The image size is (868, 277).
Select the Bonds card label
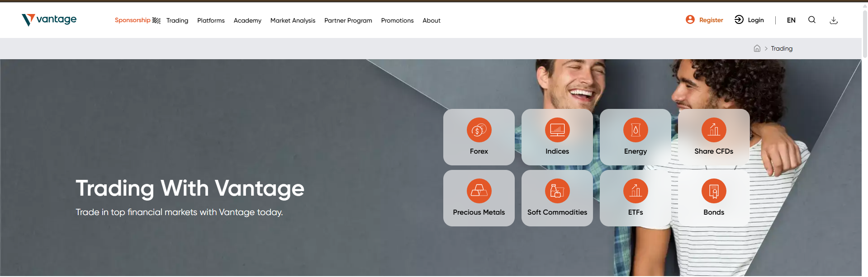click(x=714, y=212)
